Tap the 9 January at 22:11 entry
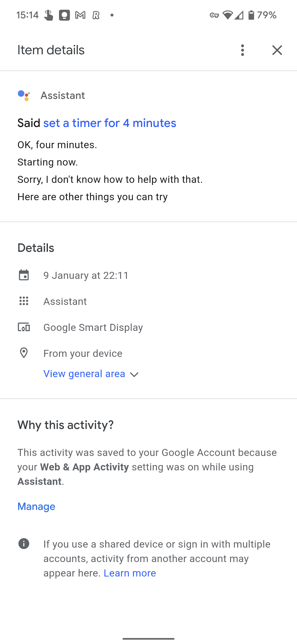The height and width of the screenshot is (644, 297). coord(86,276)
